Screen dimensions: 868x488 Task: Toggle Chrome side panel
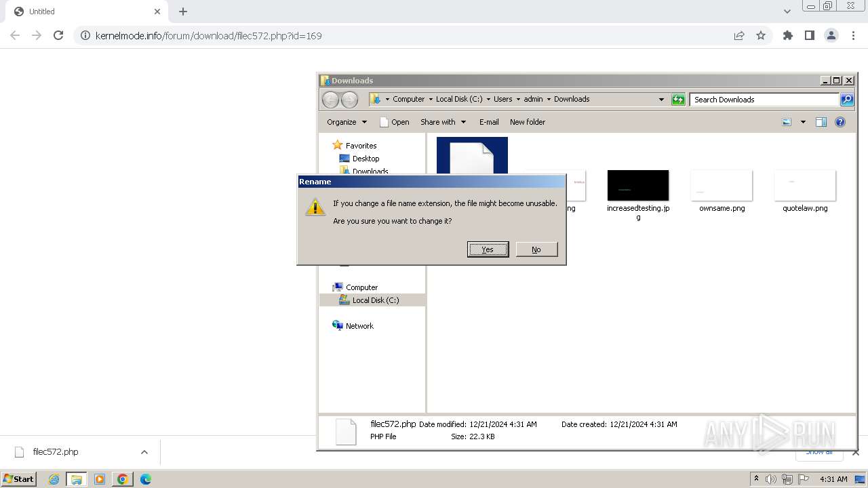810,35
